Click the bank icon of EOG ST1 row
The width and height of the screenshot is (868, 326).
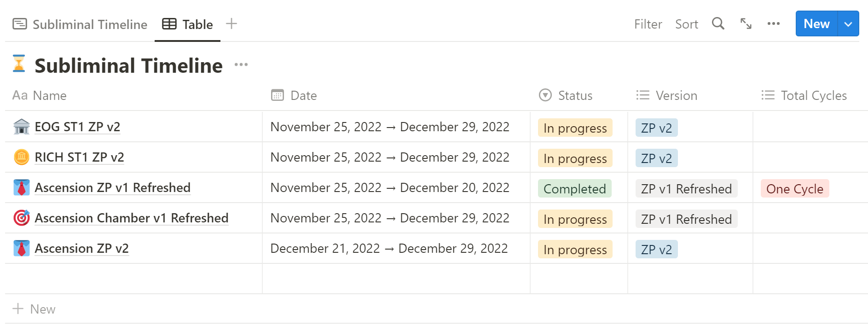click(x=22, y=126)
